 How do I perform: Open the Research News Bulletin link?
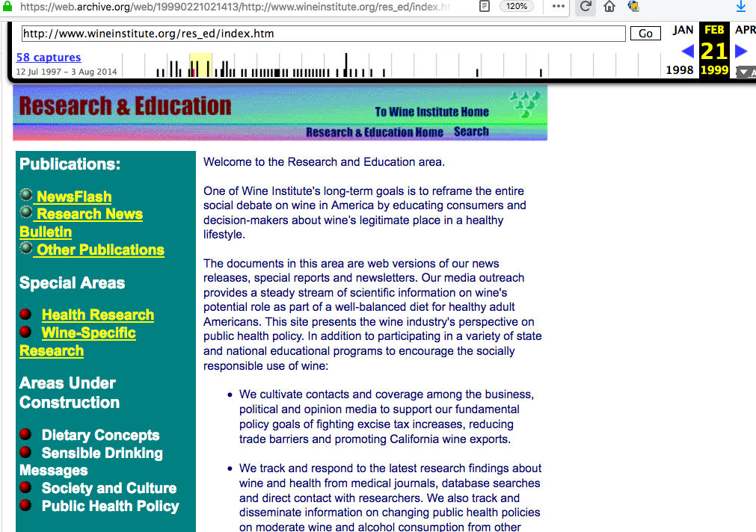81,223
